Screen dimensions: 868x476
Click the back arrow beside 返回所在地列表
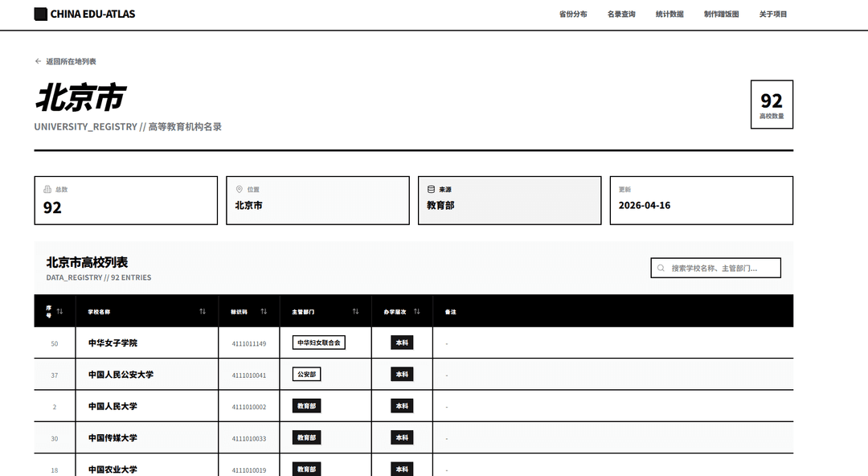(37, 60)
